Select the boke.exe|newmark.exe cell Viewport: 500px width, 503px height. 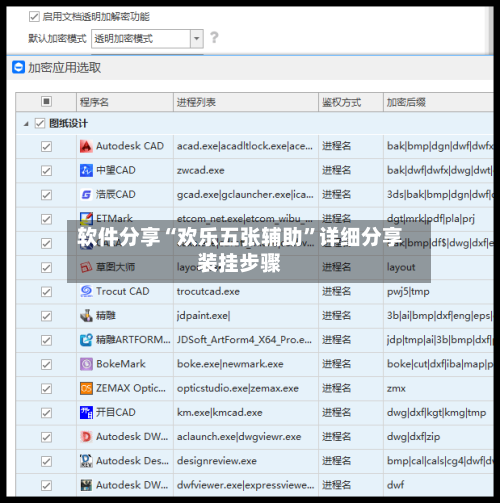point(246,364)
